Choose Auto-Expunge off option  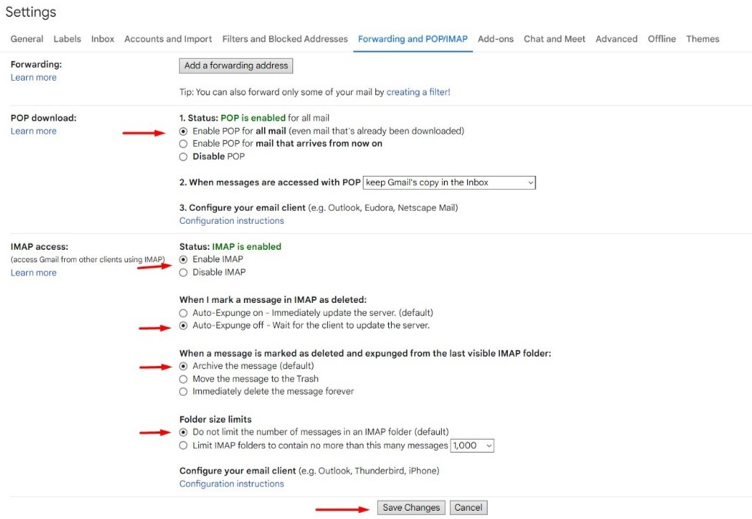click(183, 326)
